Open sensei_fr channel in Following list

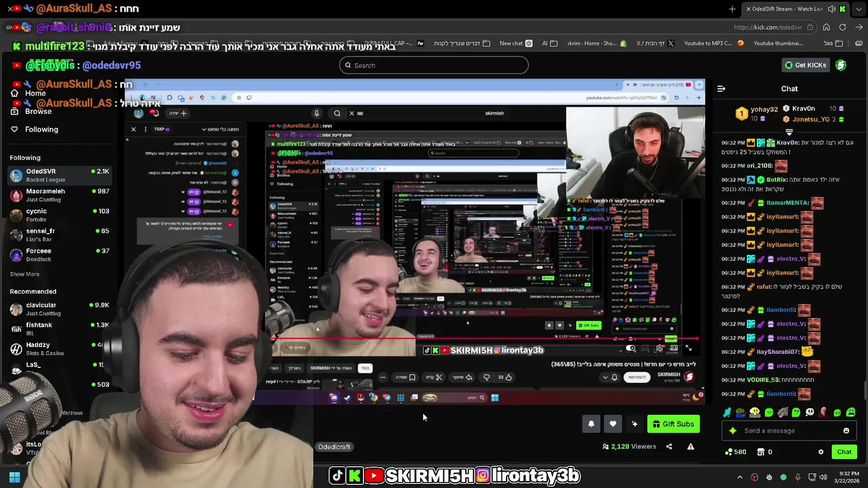click(x=60, y=235)
